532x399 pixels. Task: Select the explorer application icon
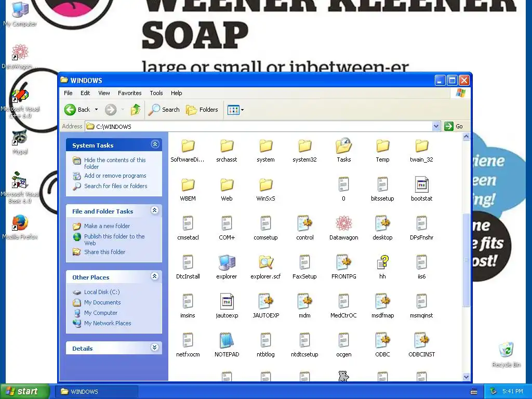pyautogui.click(x=227, y=262)
